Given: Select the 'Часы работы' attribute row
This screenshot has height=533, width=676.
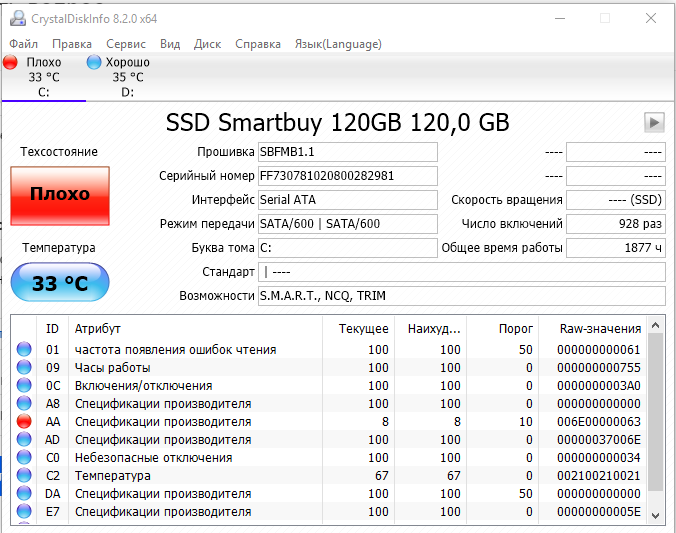Looking at the screenshot, I should (329, 367).
